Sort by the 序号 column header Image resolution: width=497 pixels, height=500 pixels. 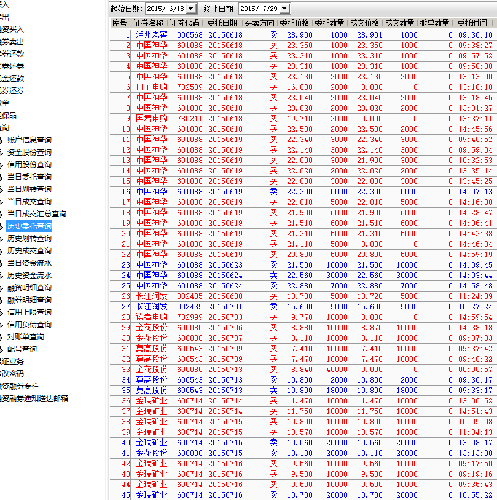(120, 23)
